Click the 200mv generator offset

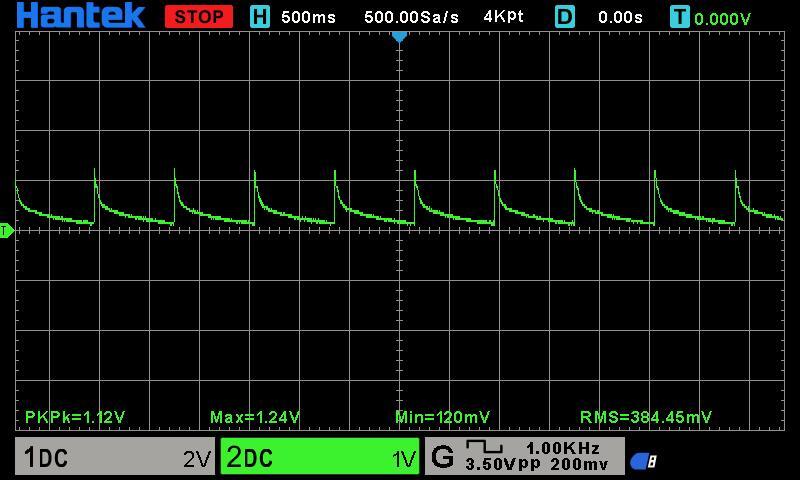tap(579, 464)
